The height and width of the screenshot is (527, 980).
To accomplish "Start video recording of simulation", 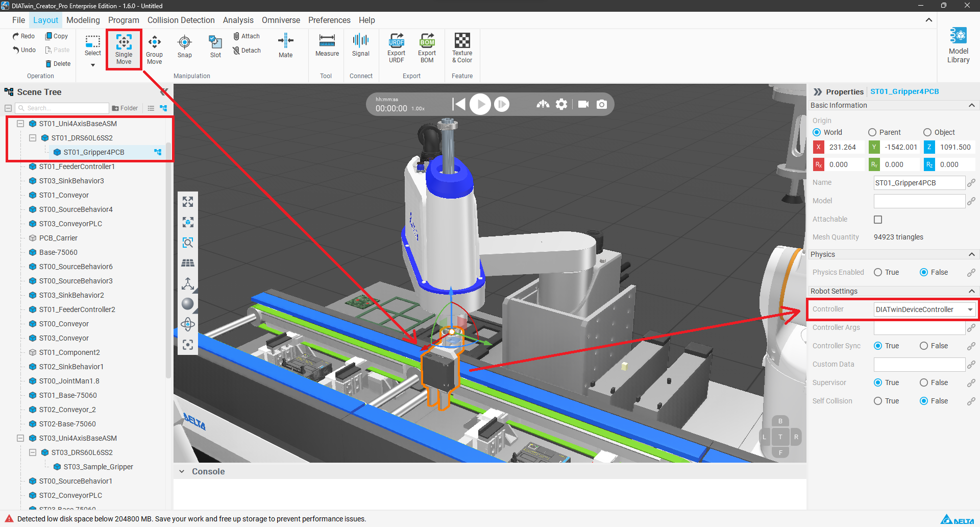I will pos(583,104).
